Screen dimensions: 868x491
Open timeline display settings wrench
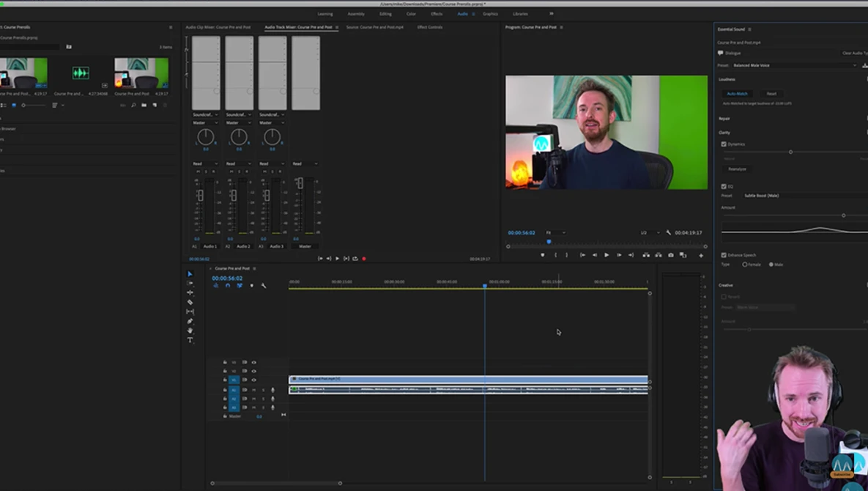click(x=264, y=286)
